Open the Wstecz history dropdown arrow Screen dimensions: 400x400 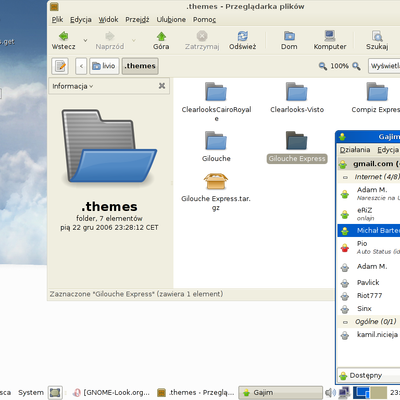point(85,40)
